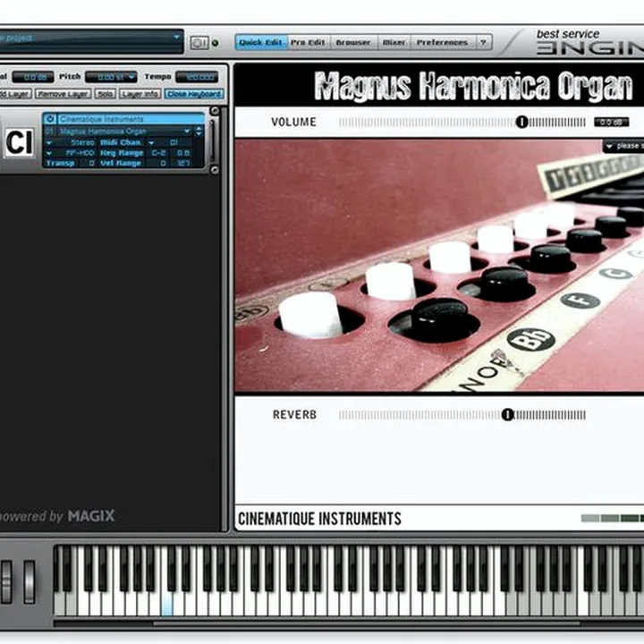Viewport: 644px width, 644px height.
Task: Click the Add Layer button
Action: pyautogui.click(x=15, y=94)
